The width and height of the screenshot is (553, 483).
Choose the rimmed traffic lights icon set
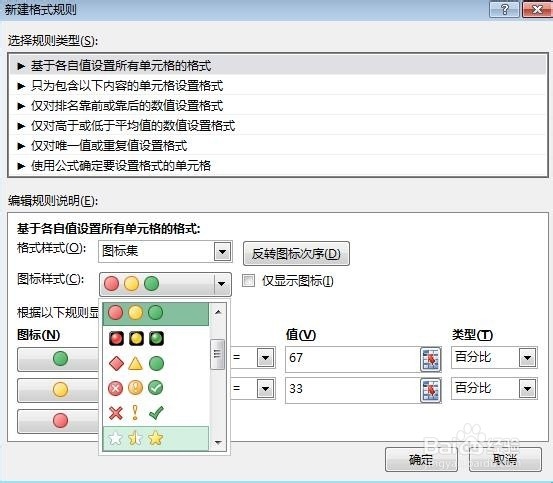coord(156,338)
